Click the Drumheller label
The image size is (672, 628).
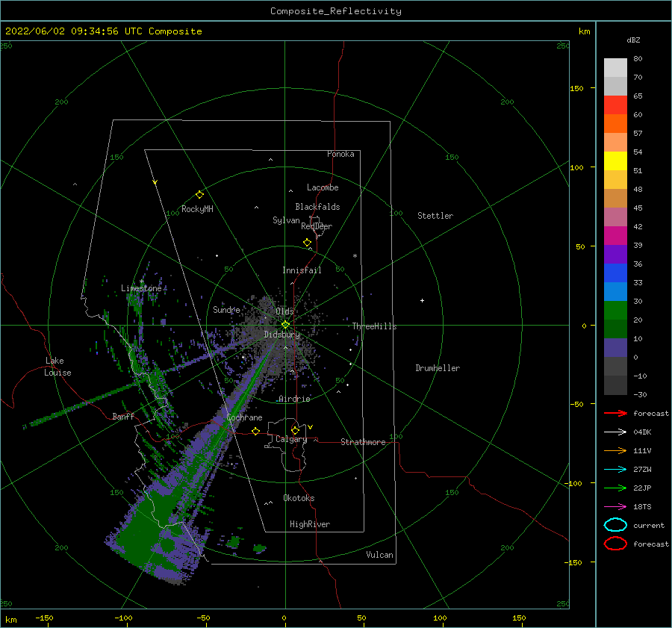(x=438, y=368)
